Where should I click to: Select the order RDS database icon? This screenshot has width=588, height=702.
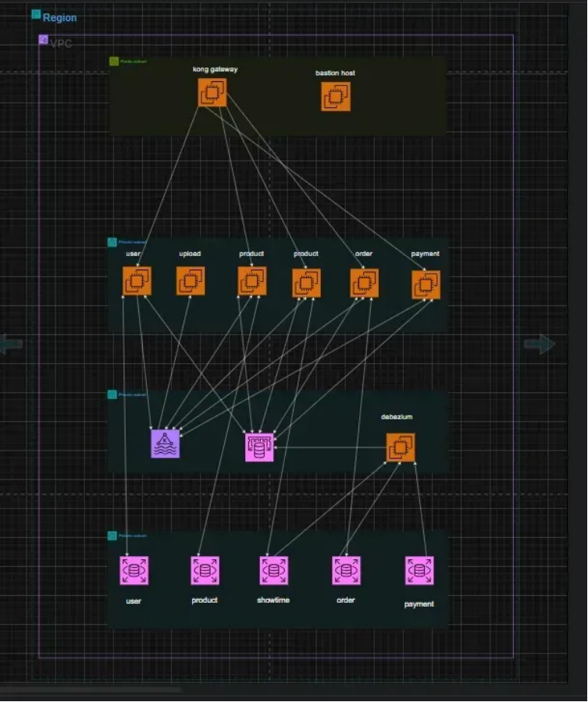click(346, 570)
